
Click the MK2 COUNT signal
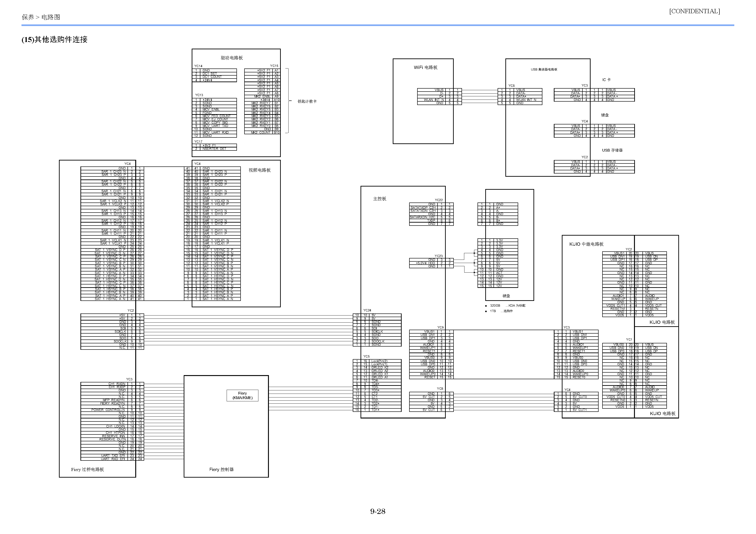point(261,133)
